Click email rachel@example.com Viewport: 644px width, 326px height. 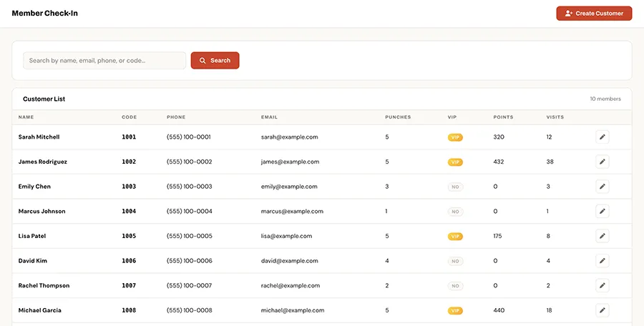291,285
